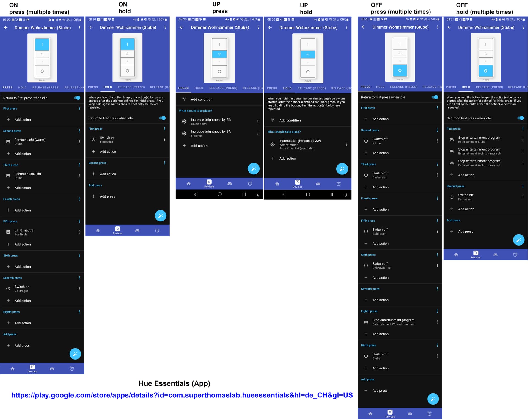Tap highlighted off button on OFF press dimmer
The image size is (528, 420).
(x=400, y=71)
